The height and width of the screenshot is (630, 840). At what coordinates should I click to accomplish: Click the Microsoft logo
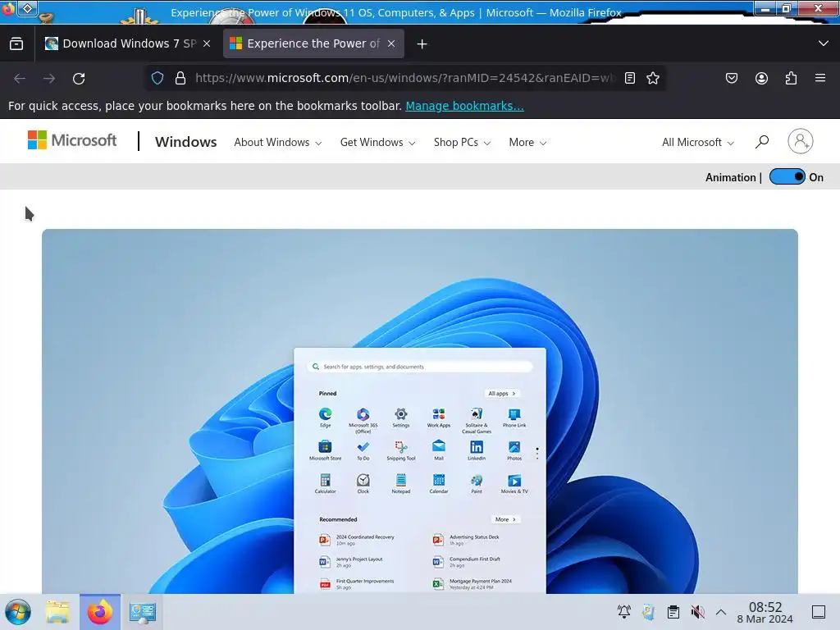click(x=72, y=140)
